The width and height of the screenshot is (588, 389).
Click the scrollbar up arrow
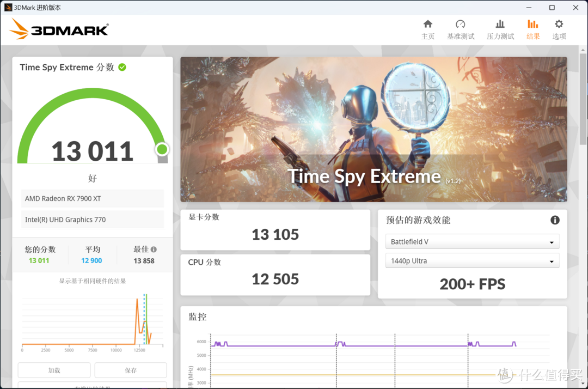(583, 50)
